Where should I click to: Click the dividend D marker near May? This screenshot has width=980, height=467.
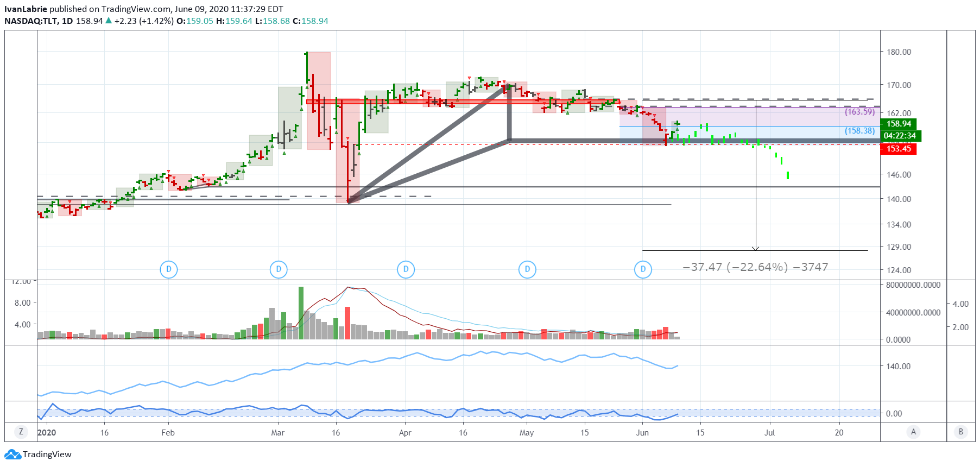click(x=527, y=269)
